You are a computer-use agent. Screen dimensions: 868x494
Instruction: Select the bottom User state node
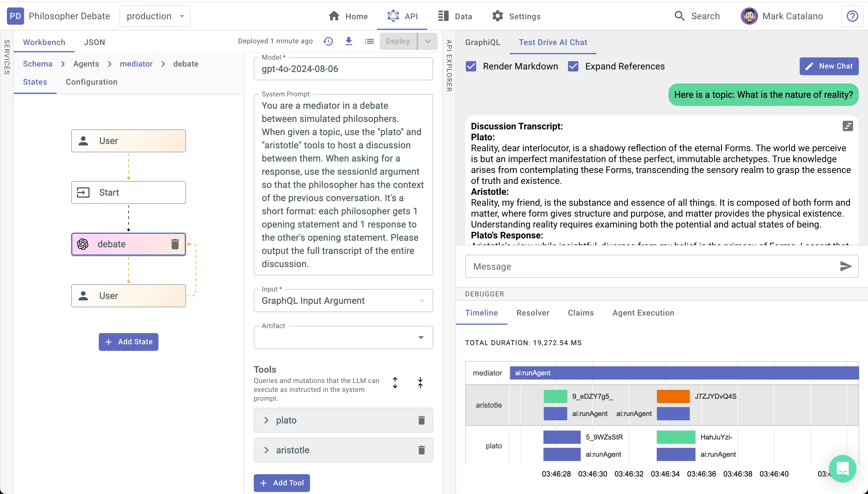[128, 296]
